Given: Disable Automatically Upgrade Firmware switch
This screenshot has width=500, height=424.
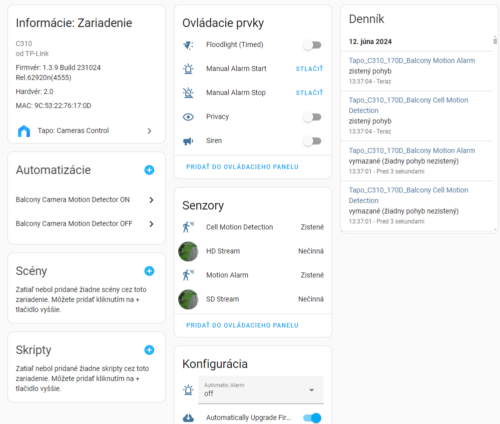Looking at the screenshot, I should point(312,418).
